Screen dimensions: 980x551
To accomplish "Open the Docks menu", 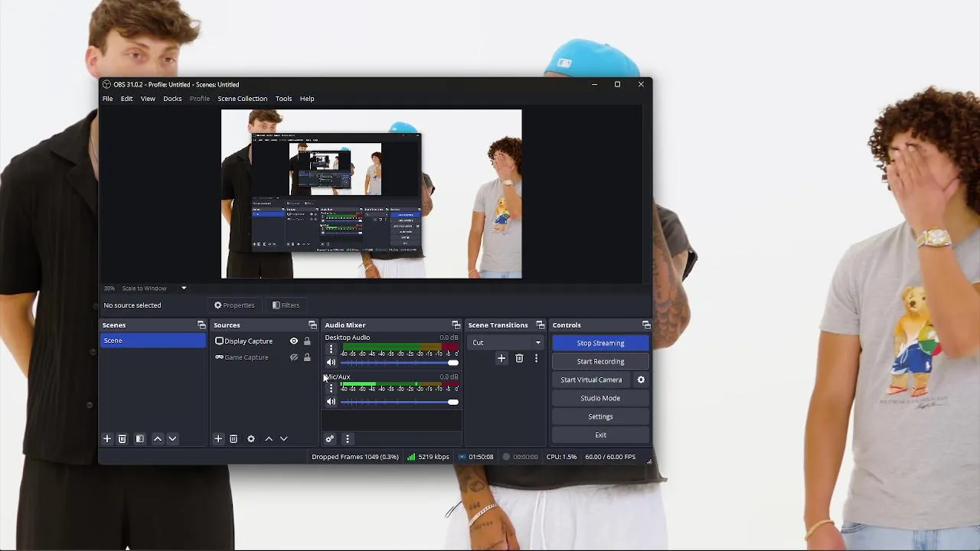I will (x=172, y=99).
